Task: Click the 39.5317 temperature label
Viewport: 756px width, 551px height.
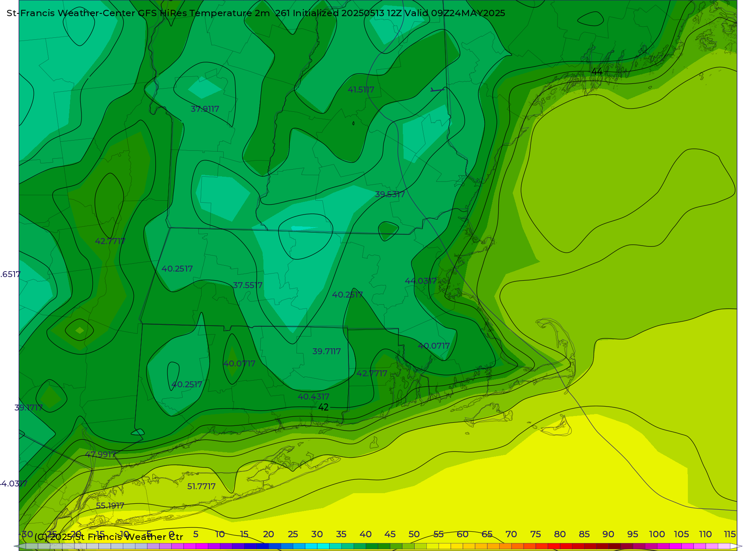Action: point(390,194)
